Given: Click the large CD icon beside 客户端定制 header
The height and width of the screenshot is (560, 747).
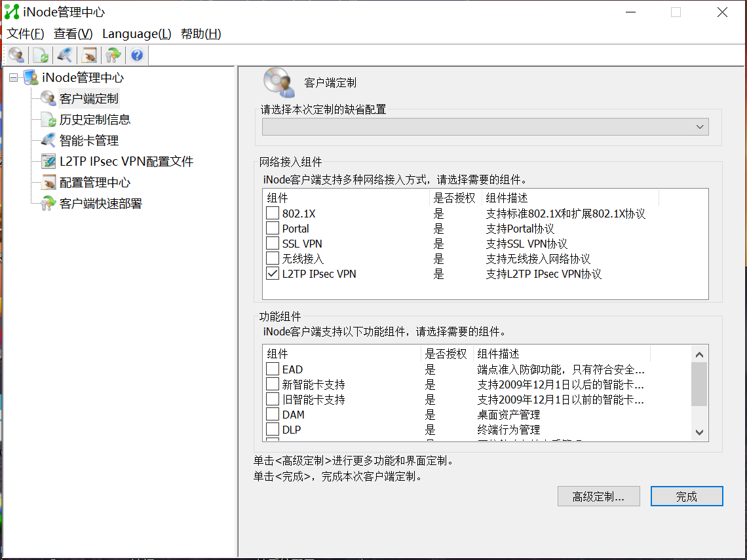Looking at the screenshot, I should click(x=279, y=83).
